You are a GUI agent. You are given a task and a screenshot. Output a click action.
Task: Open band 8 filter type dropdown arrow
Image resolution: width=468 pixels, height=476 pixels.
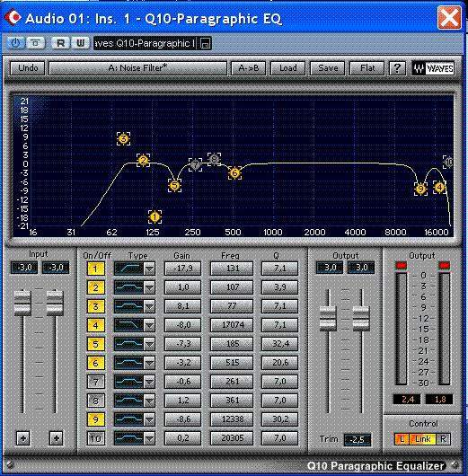point(149,401)
